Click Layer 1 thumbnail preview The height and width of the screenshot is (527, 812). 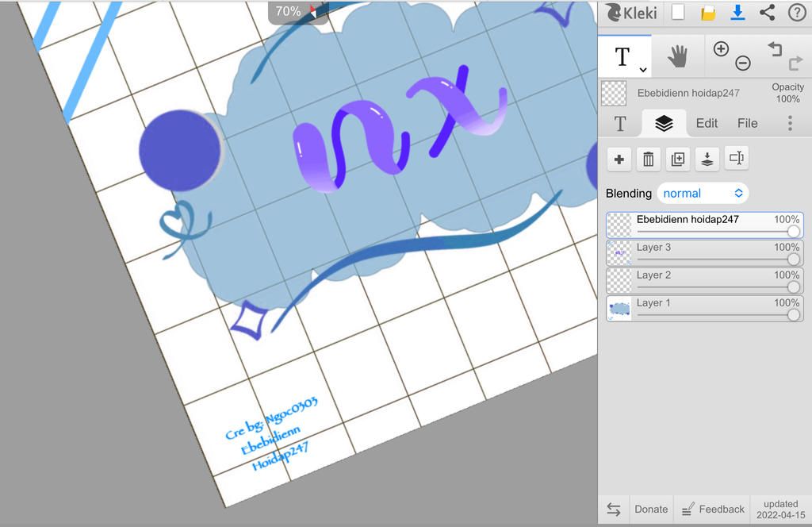[619, 309]
